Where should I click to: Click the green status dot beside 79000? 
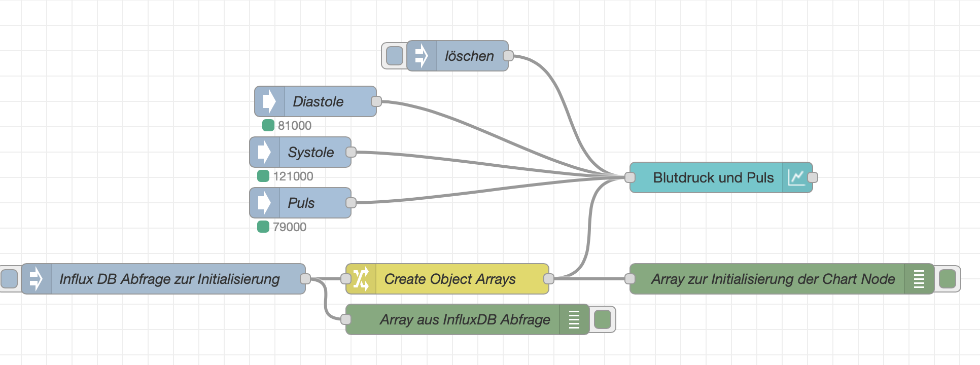[263, 227]
